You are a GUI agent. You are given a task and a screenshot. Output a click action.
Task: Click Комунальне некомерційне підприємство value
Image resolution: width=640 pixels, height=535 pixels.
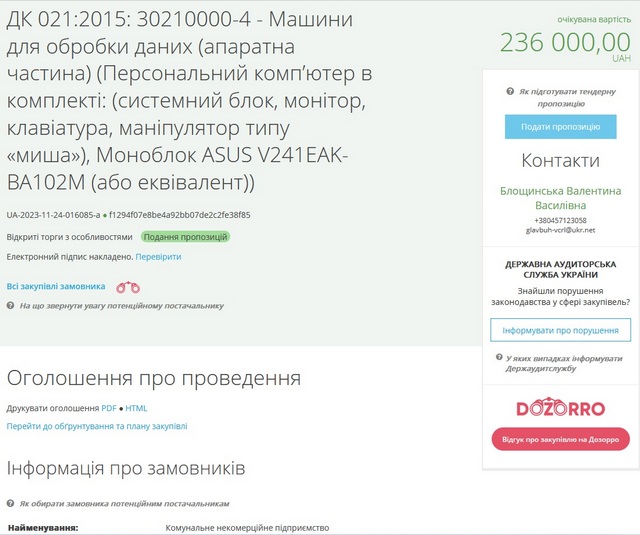[247, 528]
